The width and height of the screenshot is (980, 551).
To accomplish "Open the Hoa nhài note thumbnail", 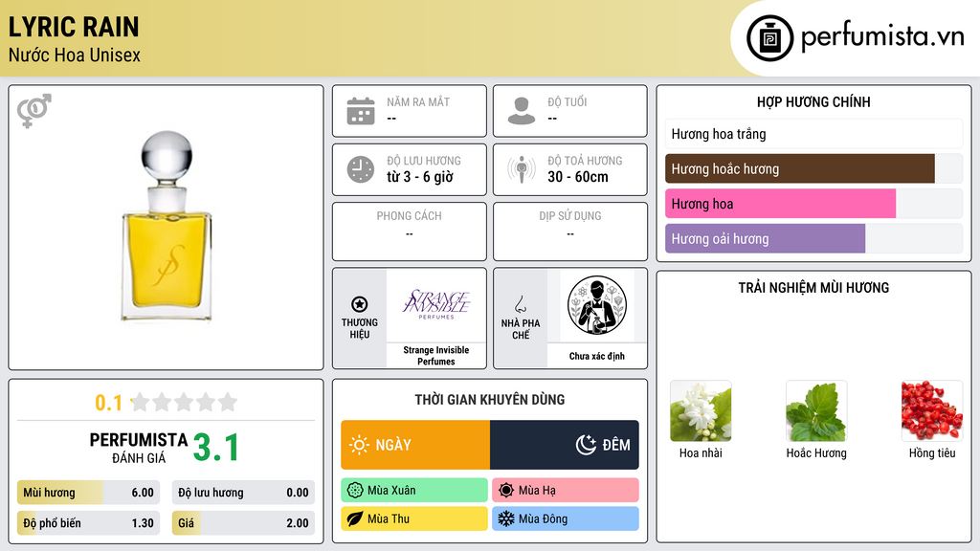I will pyautogui.click(x=701, y=411).
